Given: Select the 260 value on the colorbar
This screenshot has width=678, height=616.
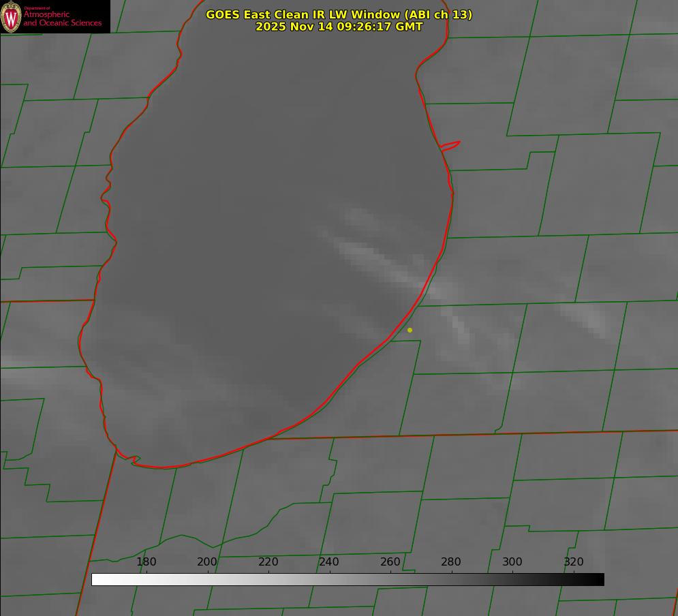Looking at the screenshot, I should [390, 562].
